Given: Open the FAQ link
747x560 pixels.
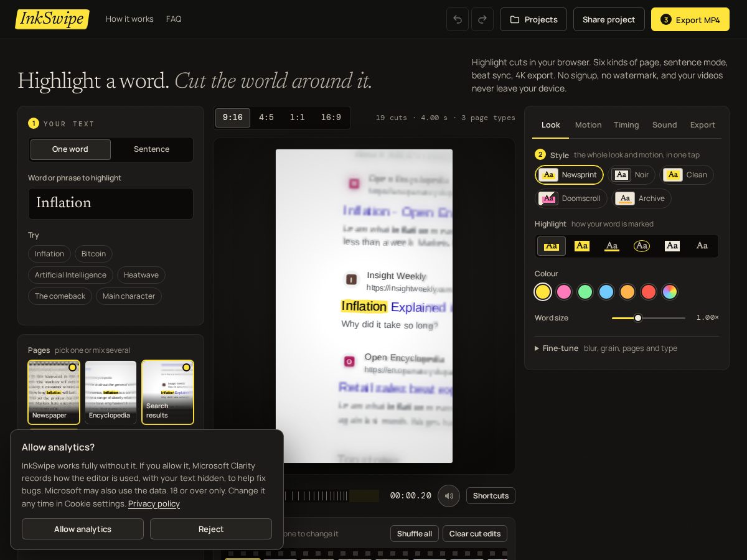Looking at the screenshot, I should pos(174,19).
